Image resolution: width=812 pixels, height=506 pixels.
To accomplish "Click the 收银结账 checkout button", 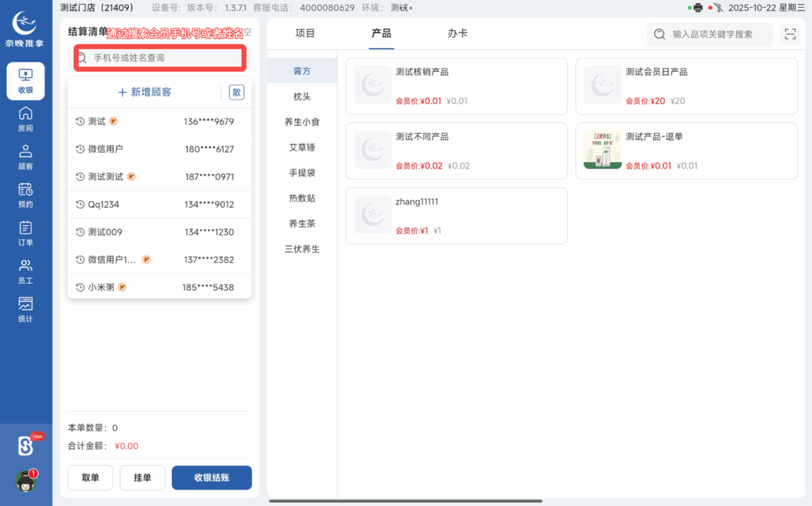I will pyautogui.click(x=212, y=478).
